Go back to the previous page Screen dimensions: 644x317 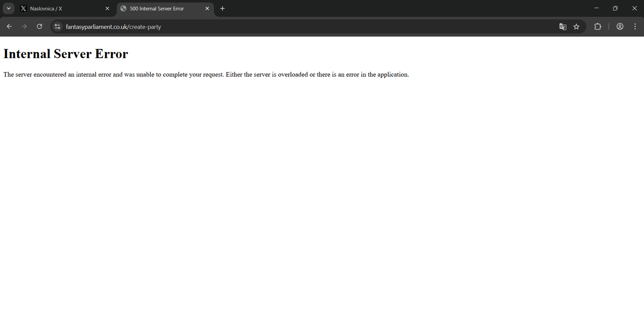pyautogui.click(x=9, y=26)
